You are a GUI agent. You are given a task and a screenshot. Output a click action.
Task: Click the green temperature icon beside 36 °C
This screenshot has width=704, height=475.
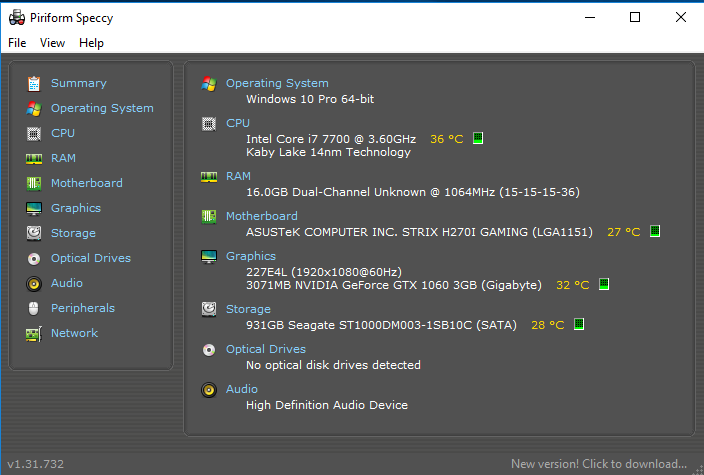click(x=478, y=138)
